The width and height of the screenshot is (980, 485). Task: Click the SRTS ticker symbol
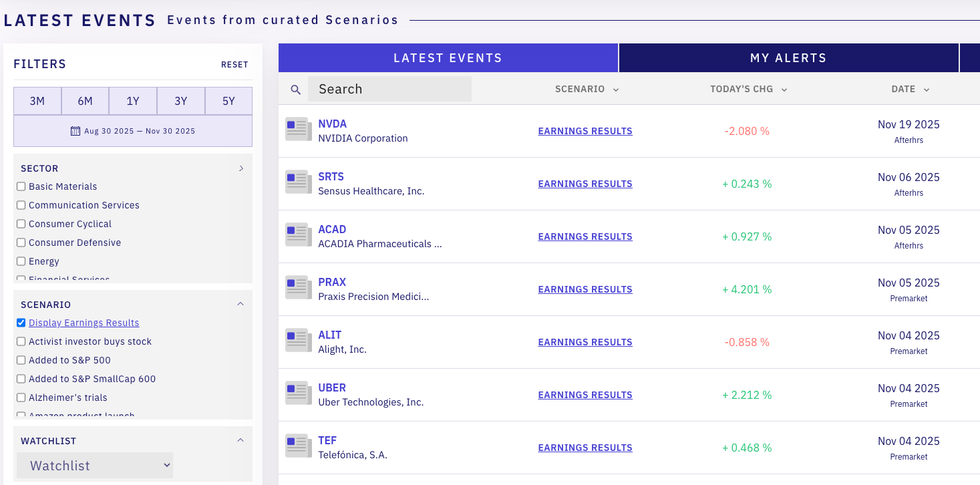331,176
